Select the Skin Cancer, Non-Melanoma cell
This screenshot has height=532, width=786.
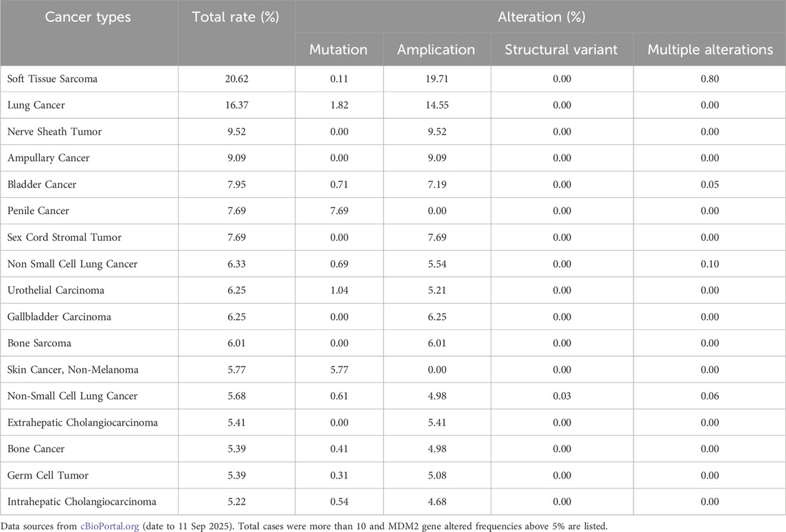pos(73,369)
